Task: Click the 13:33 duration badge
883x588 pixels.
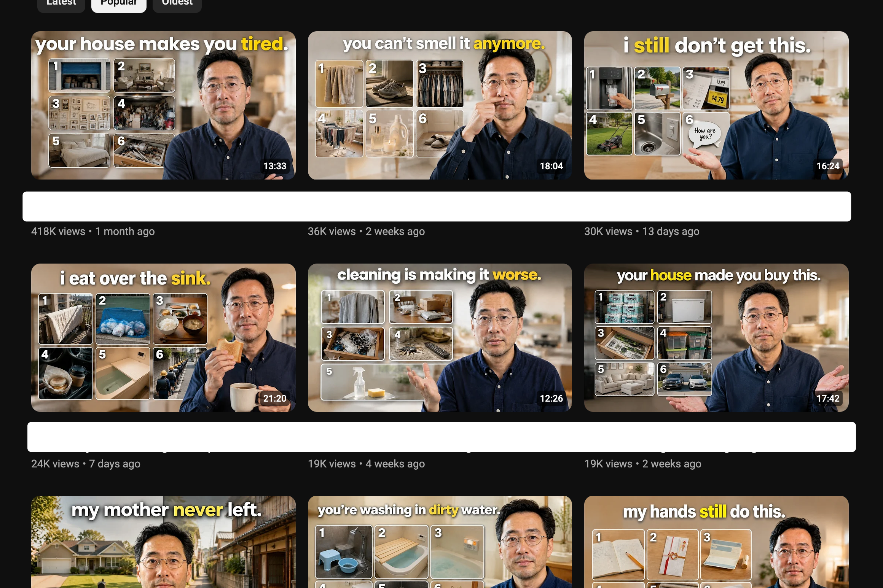Action: 275,166
